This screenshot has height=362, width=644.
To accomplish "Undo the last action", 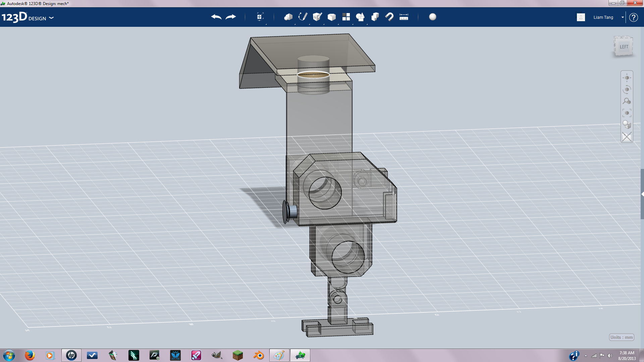I will tap(216, 17).
